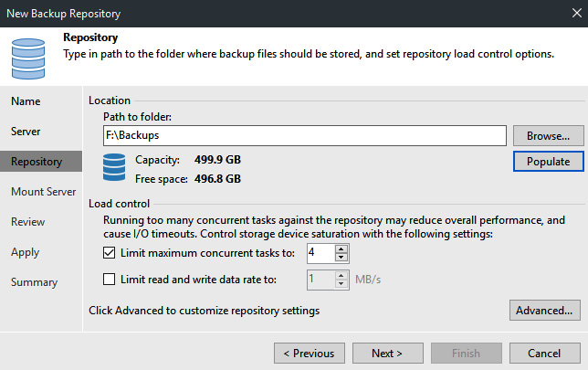Click the Next button
The image size is (588, 370).
tap(388, 354)
